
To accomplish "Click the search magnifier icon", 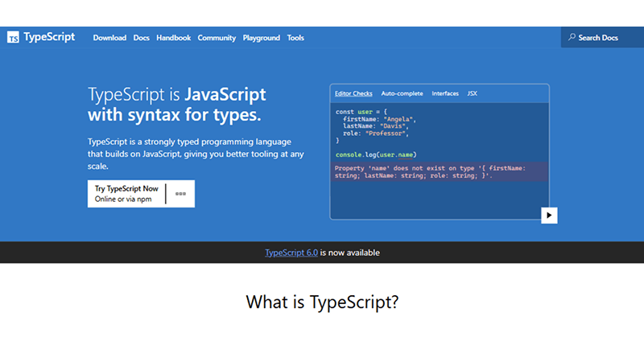I will [572, 37].
